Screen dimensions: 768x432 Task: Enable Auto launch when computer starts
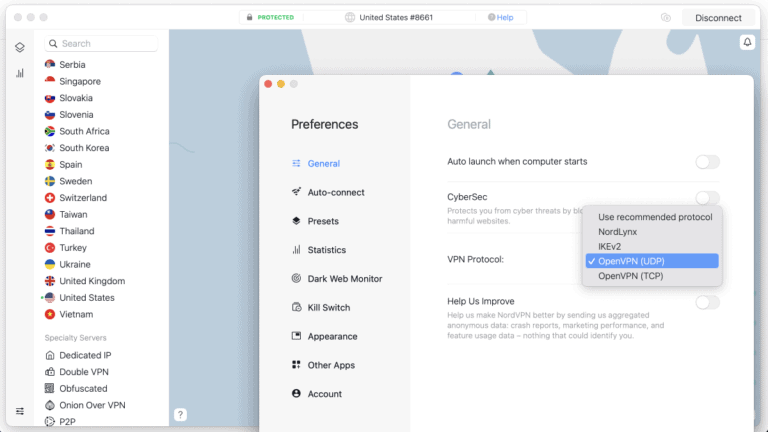(707, 162)
